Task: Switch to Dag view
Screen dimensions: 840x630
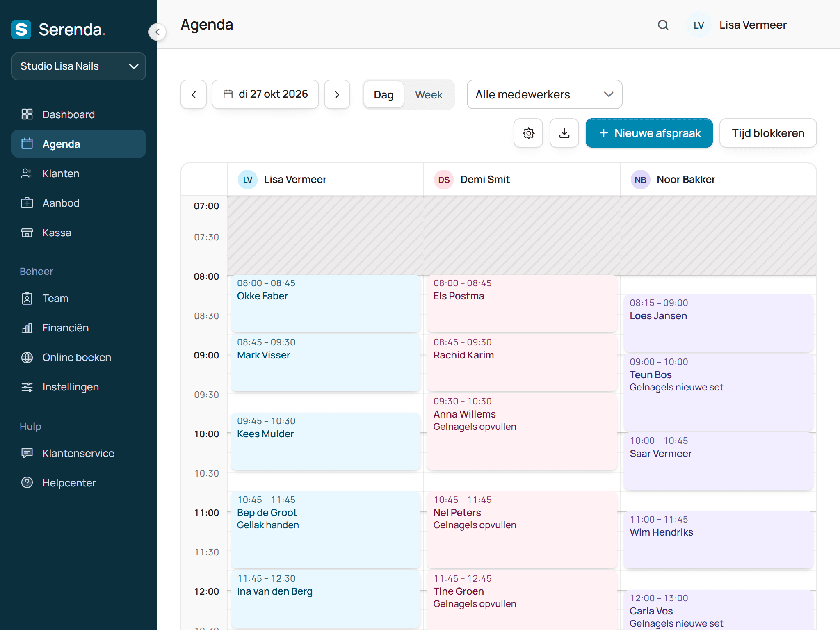Action: pyautogui.click(x=383, y=94)
